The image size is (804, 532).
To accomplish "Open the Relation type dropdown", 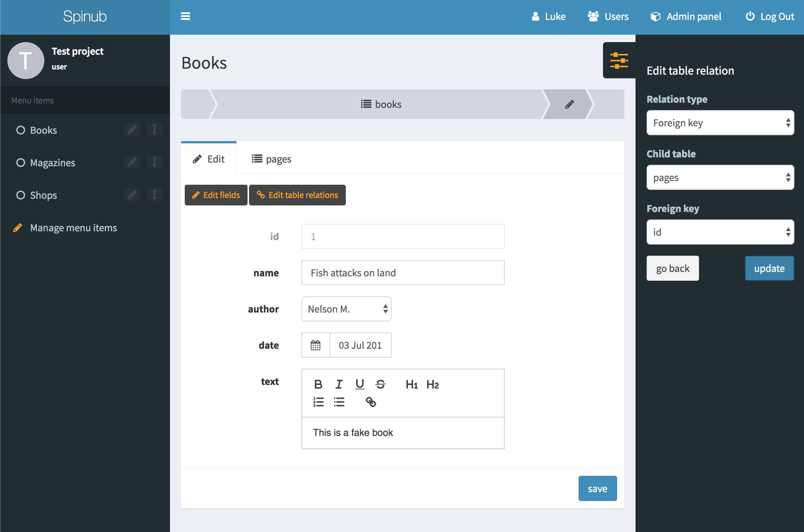I will 720,123.
